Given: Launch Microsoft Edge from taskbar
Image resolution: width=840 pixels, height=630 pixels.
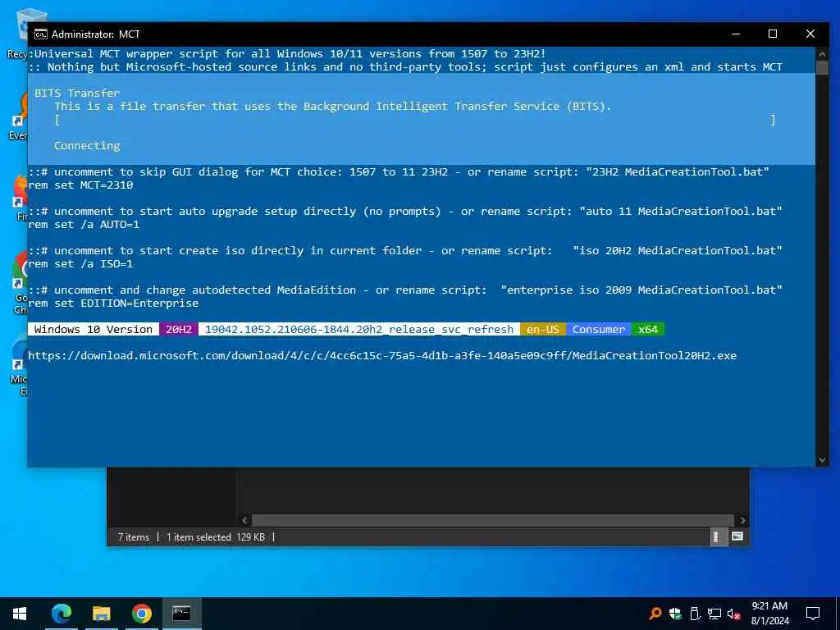Looking at the screenshot, I should 61,614.
